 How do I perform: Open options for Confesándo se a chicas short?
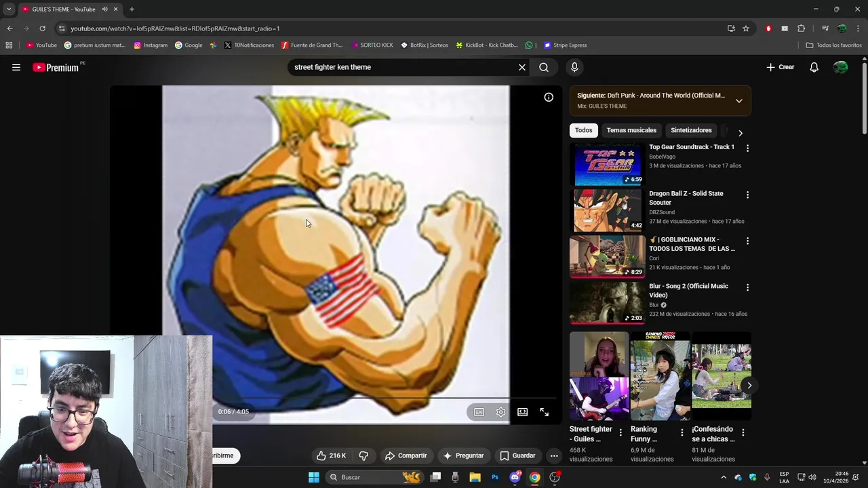pyautogui.click(x=743, y=432)
